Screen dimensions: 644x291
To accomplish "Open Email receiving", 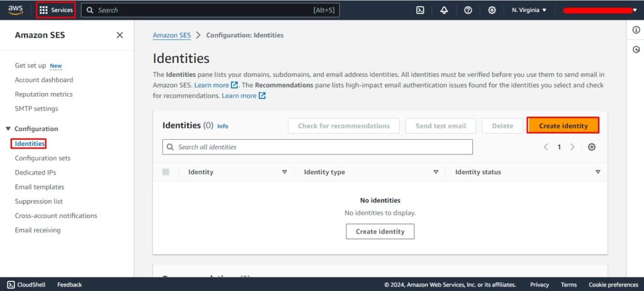I will coord(37,230).
